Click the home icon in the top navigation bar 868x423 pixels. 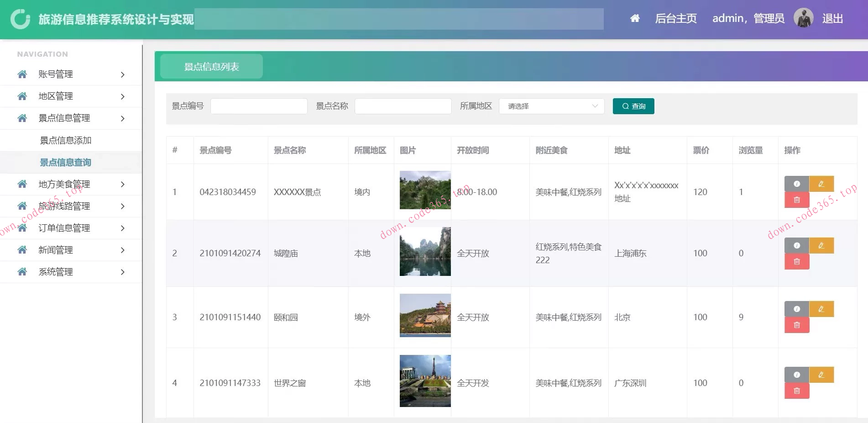tap(635, 18)
